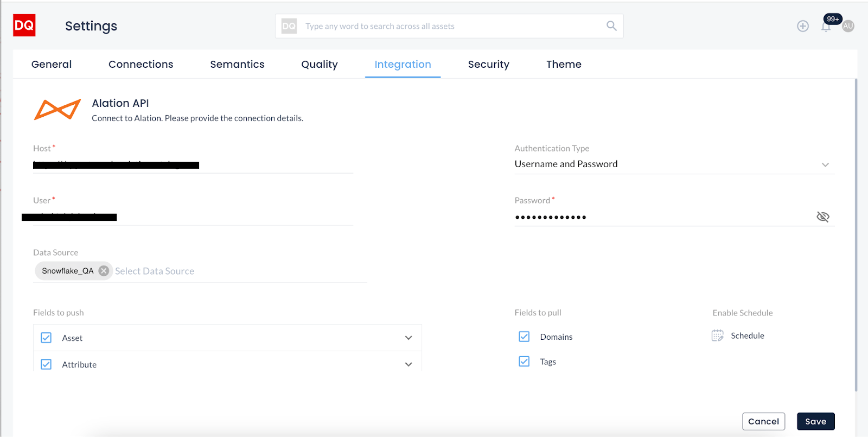Expand the Asset fields row
This screenshot has height=437, width=868.
(x=409, y=338)
